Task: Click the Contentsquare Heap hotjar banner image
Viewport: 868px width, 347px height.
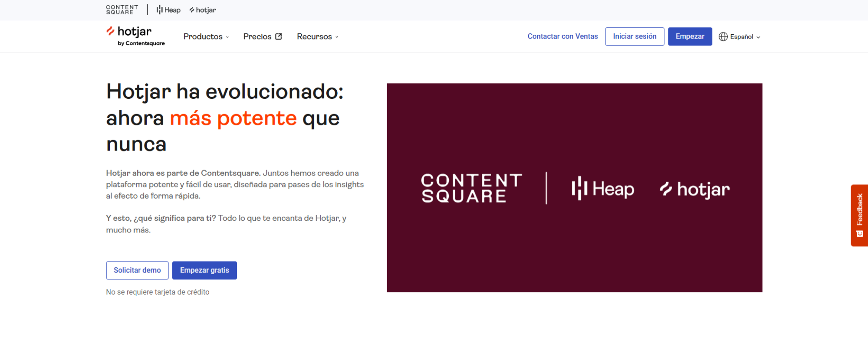Action: click(x=574, y=188)
